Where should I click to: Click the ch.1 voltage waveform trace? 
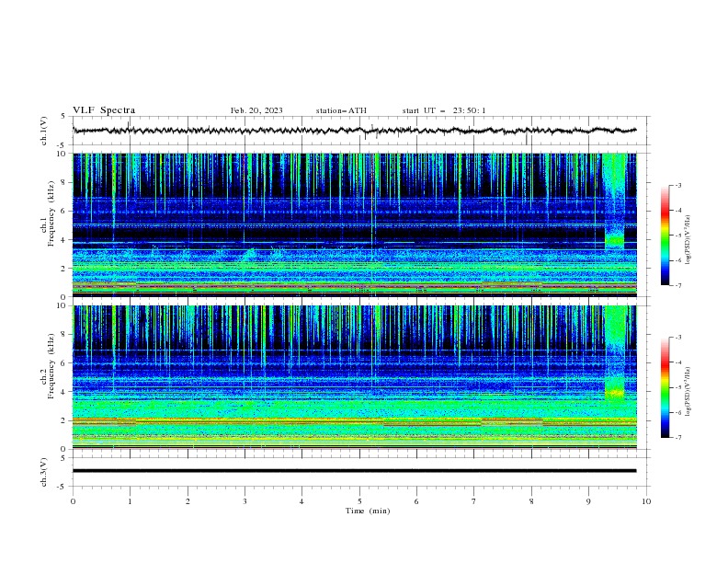[x=354, y=131]
